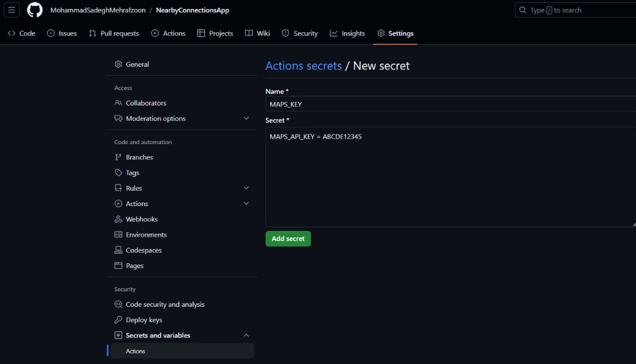Select Actions under Secrets and variables
The image size is (636, 364).
182,351
